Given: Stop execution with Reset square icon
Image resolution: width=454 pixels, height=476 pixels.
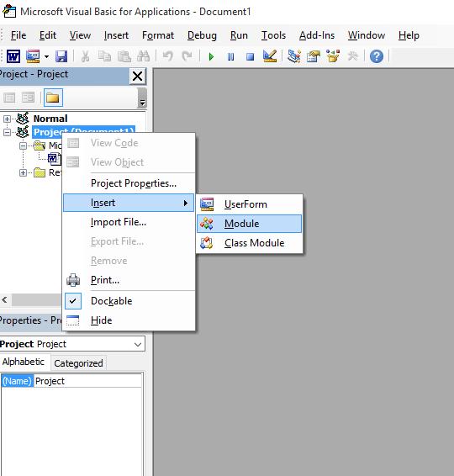Looking at the screenshot, I should click(250, 57).
